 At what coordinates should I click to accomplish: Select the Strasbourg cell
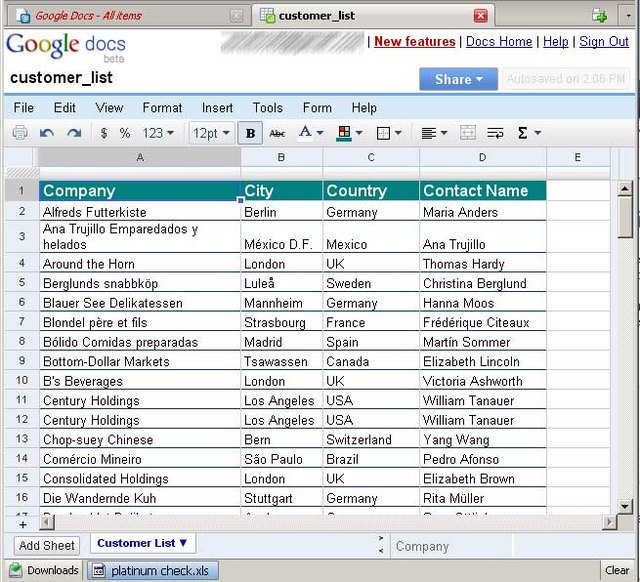click(x=281, y=322)
